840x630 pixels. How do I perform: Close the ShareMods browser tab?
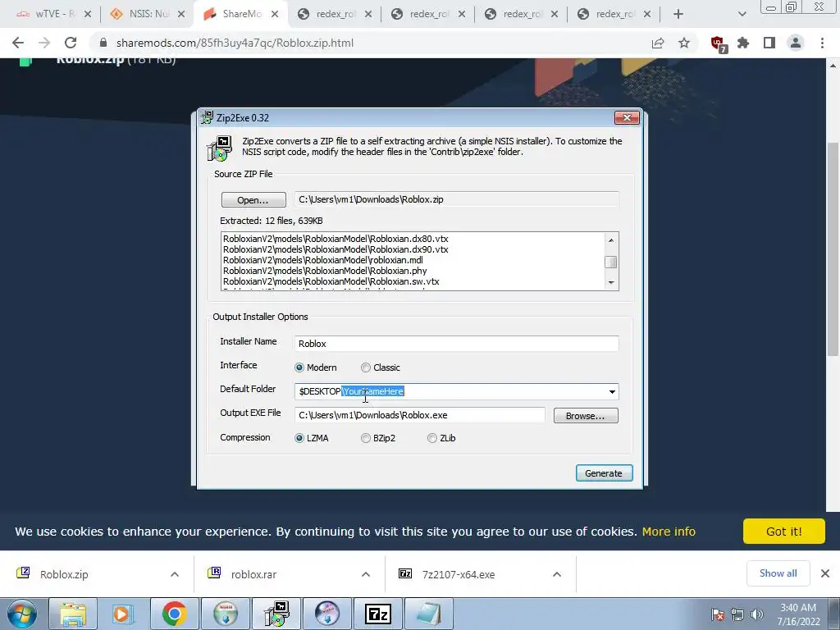pos(275,14)
